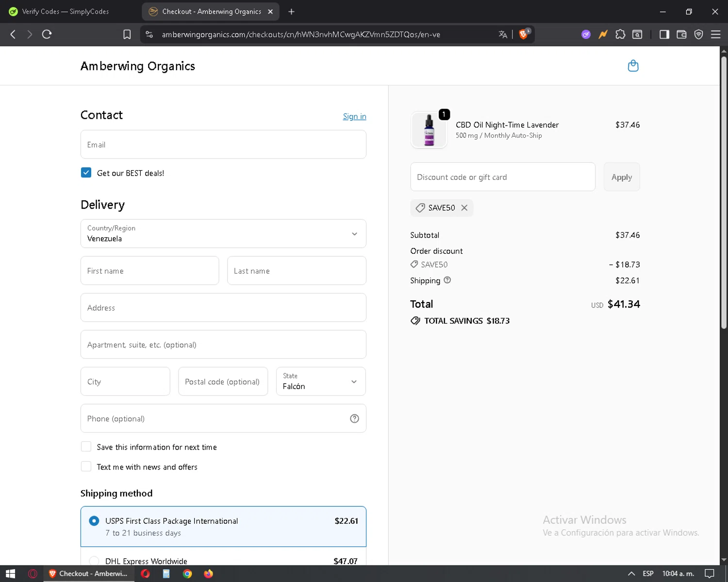
Task: Open the extensions puzzle icon
Action: pyautogui.click(x=620, y=34)
